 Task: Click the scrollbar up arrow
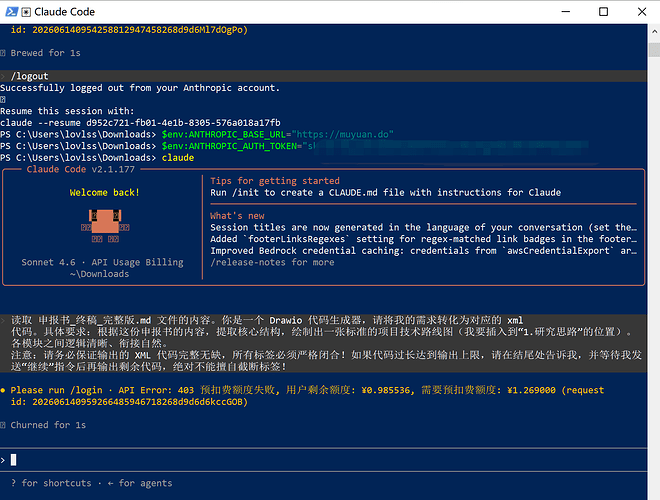[654, 32]
